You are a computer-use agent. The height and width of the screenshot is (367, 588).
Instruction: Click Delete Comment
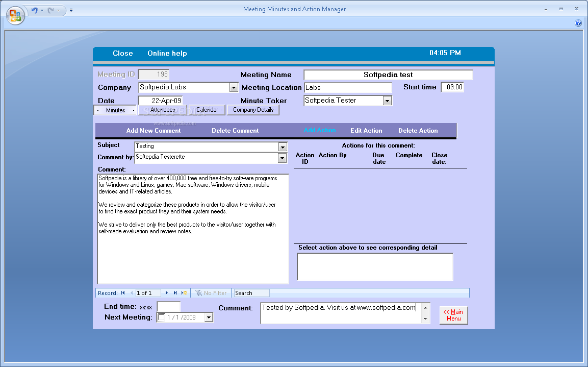pos(235,131)
